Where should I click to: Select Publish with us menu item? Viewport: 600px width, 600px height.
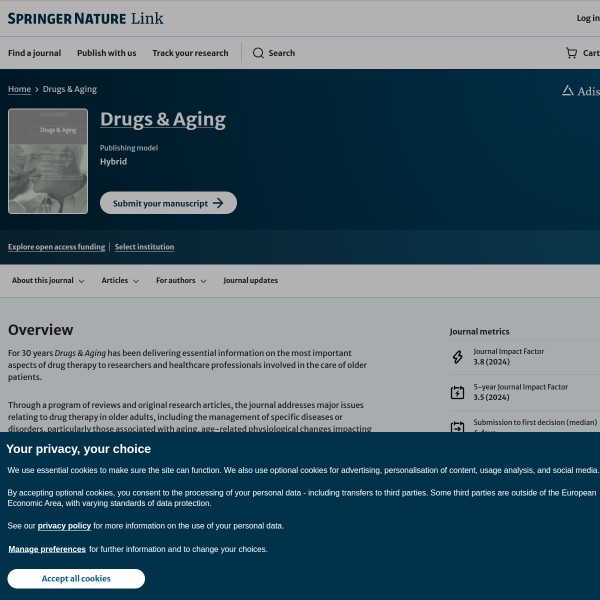click(x=106, y=53)
